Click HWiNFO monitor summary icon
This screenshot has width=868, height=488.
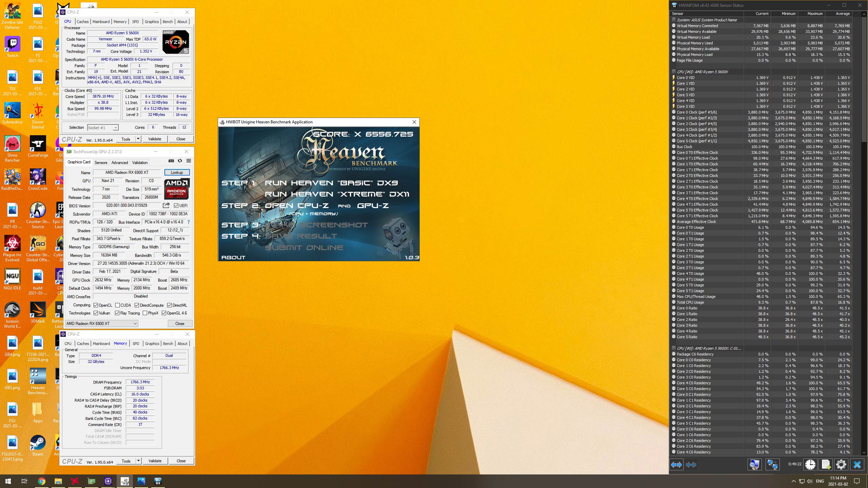pyautogui.click(x=755, y=465)
